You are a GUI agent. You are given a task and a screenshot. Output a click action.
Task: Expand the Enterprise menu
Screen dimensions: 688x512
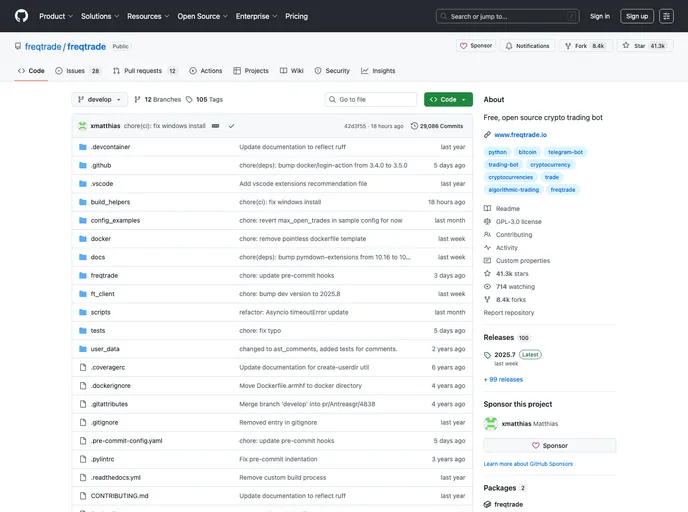click(x=256, y=16)
